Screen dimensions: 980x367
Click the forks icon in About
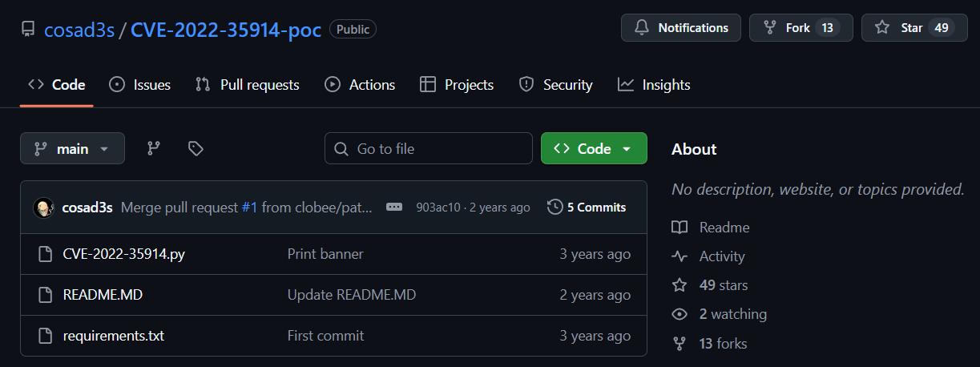pyautogui.click(x=680, y=344)
